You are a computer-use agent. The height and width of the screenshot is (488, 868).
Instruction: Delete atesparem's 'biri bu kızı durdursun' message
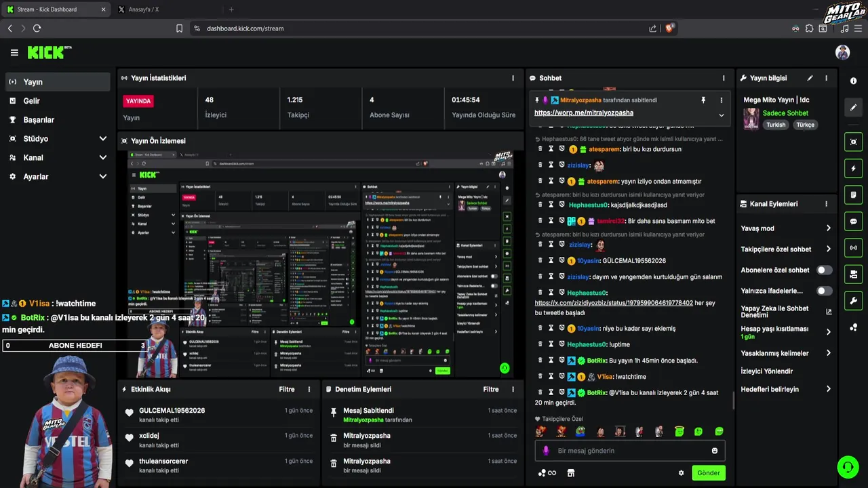pyautogui.click(x=540, y=149)
